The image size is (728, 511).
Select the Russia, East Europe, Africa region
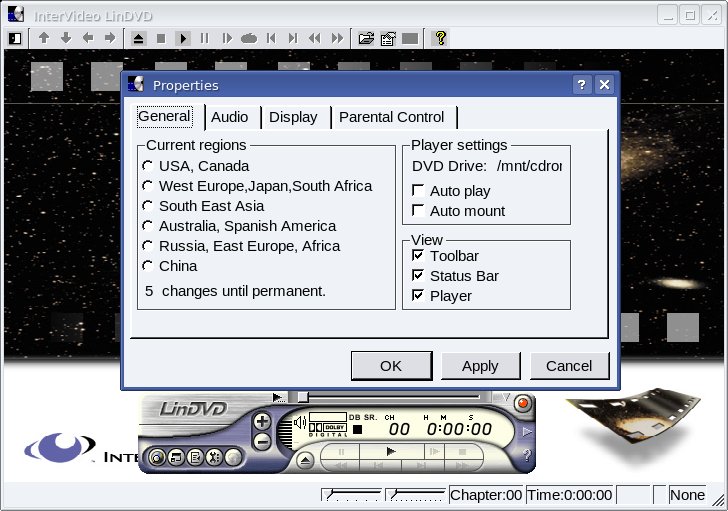[x=241, y=246]
